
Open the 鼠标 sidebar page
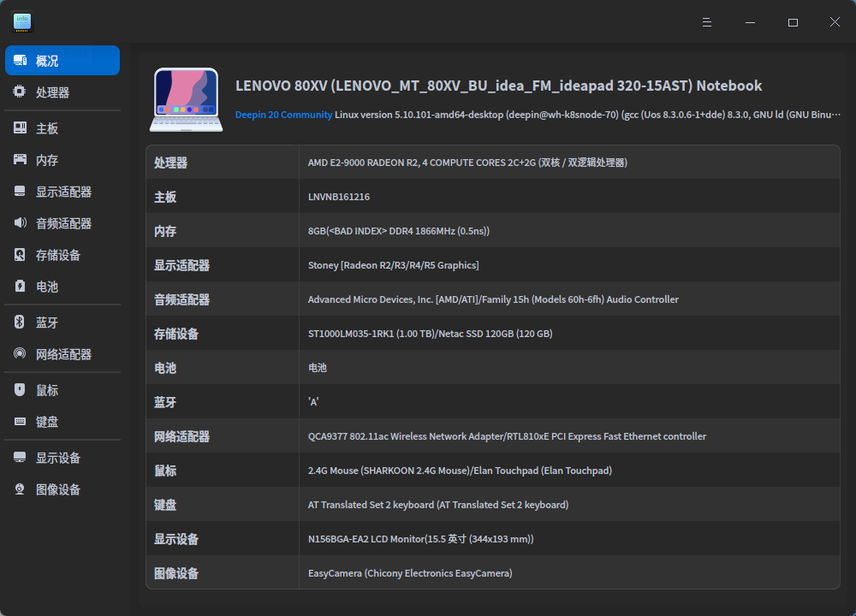point(62,390)
